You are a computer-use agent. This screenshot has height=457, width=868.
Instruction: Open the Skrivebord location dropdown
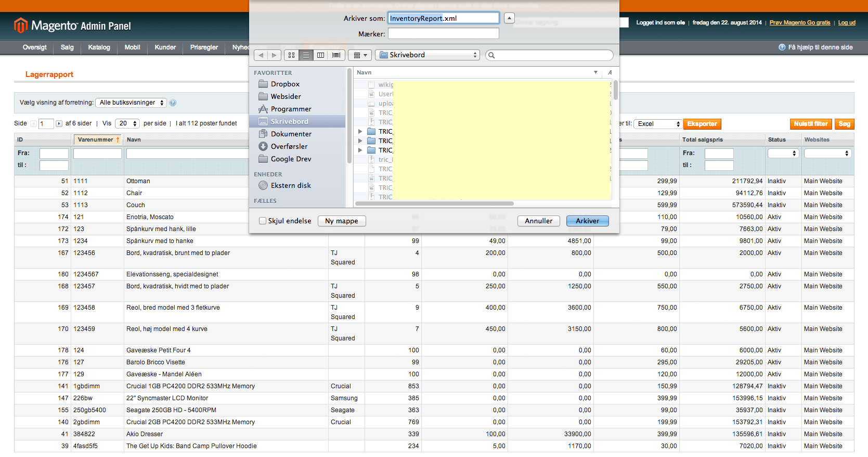tap(427, 55)
